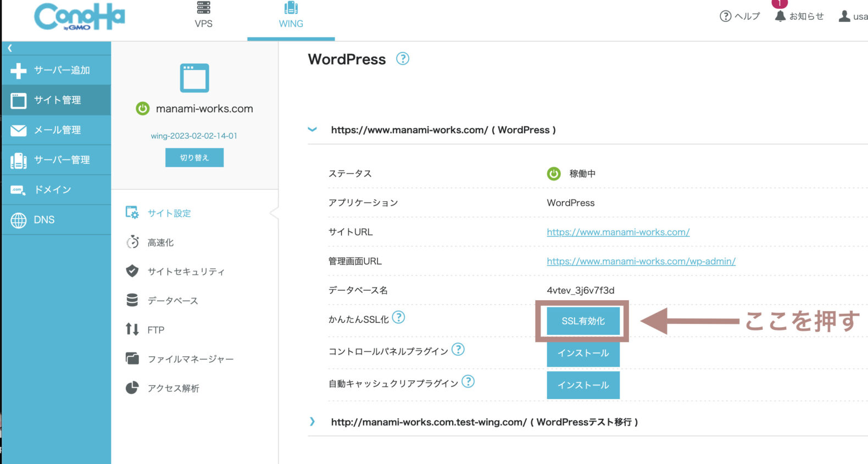Click the help icon next to WordPress heading
Screen dimensions: 868x464
(403, 58)
